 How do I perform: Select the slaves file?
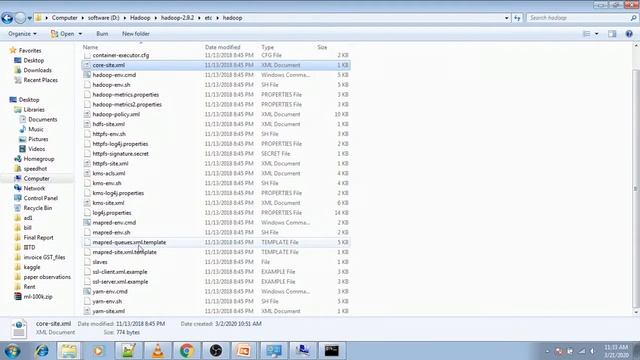click(x=100, y=262)
